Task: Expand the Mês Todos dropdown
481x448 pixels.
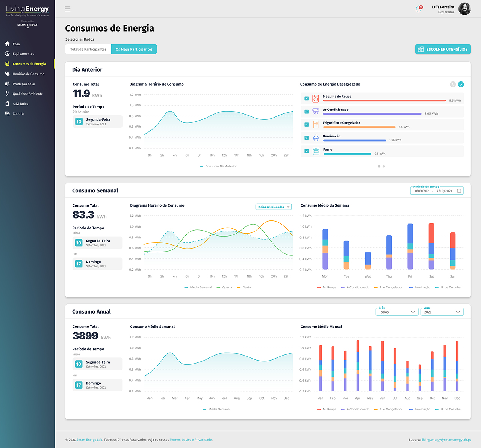Action: [397, 312]
